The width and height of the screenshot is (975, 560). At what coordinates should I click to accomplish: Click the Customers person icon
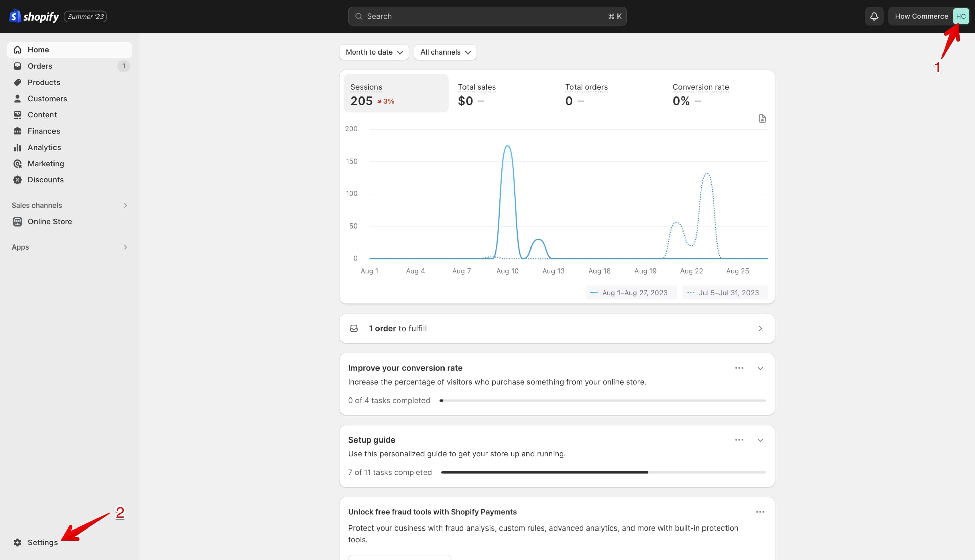[x=17, y=99]
